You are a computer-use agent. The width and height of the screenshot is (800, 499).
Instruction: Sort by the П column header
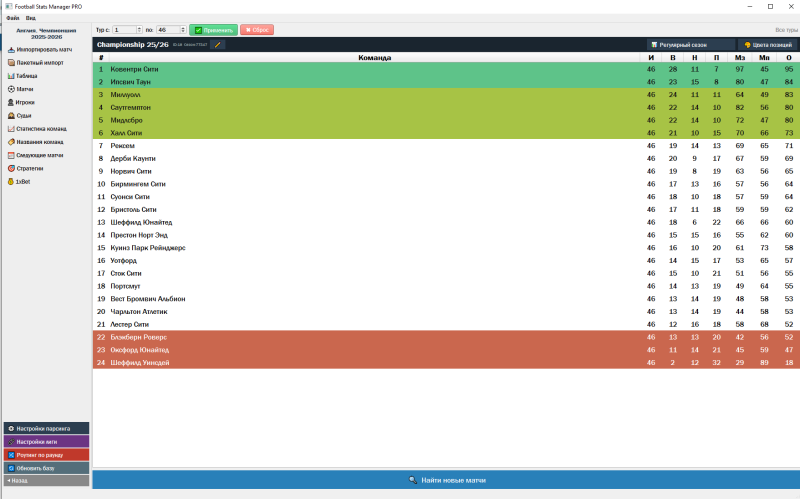click(x=717, y=58)
